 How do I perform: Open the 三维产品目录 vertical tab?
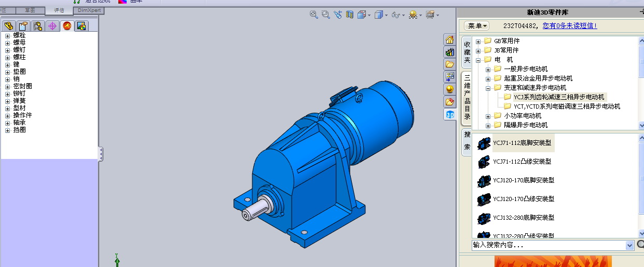point(467,99)
